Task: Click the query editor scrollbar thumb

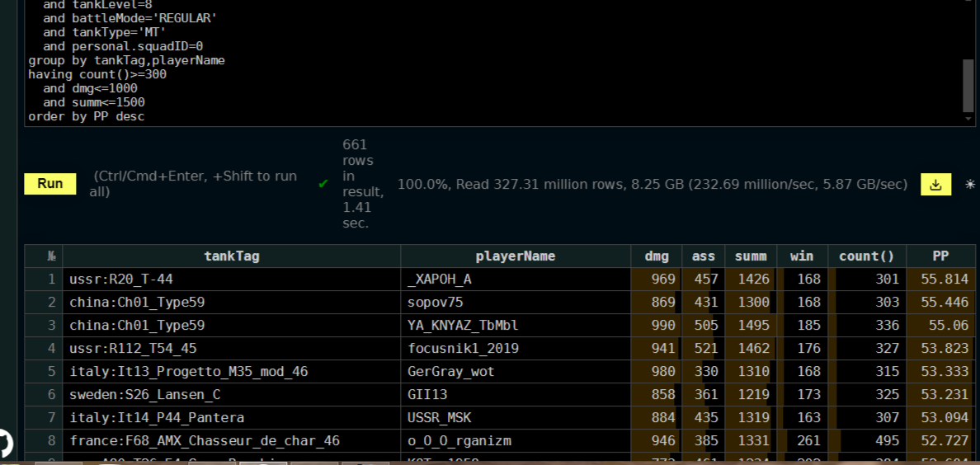Action: tap(968, 86)
